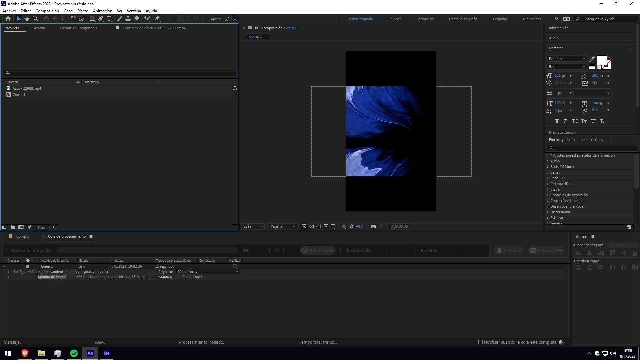The height and width of the screenshot is (364, 640).
Task: Enable the Ajuste snapping checkbox
Action: click(207, 19)
